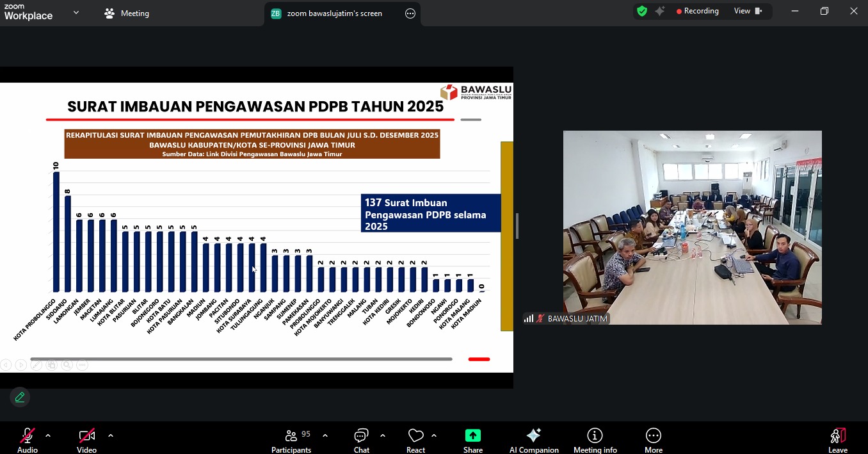Open Meeting info panel
The height and width of the screenshot is (454, 868).
click(595, 436)
